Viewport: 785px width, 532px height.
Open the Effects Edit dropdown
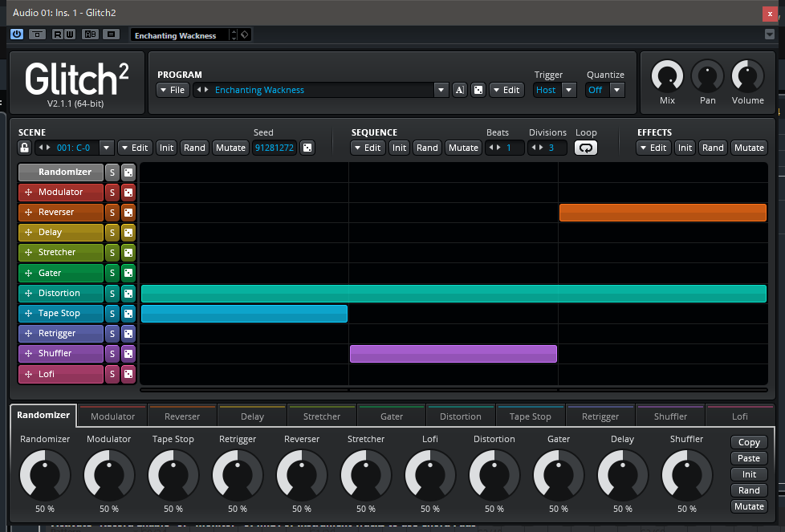(x=653, y=148)
